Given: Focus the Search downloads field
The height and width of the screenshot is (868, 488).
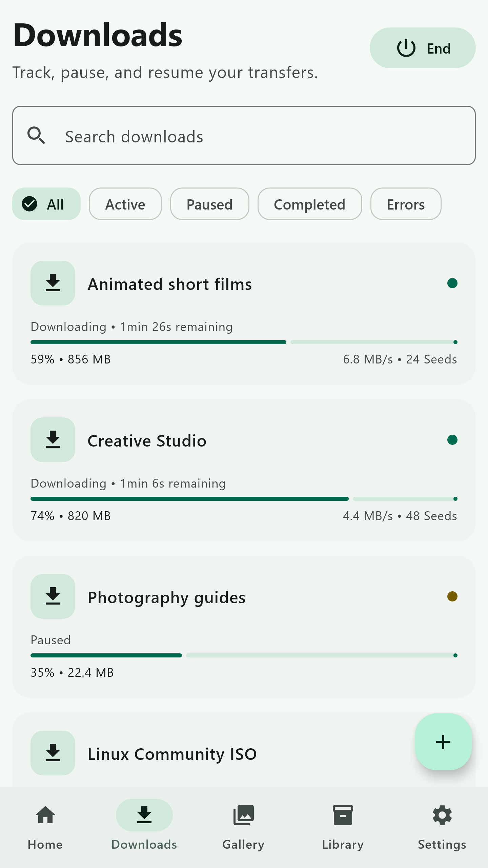Looking at the screenshot, I should (x=244, y=136).
